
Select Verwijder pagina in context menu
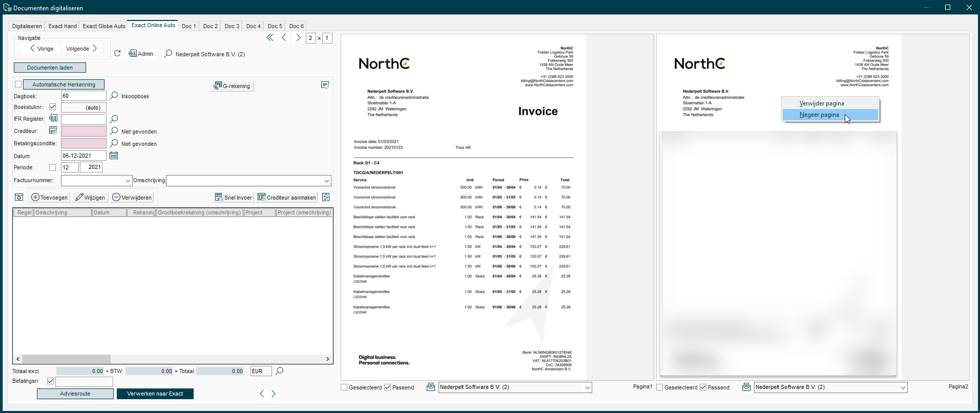coord(830,103)
